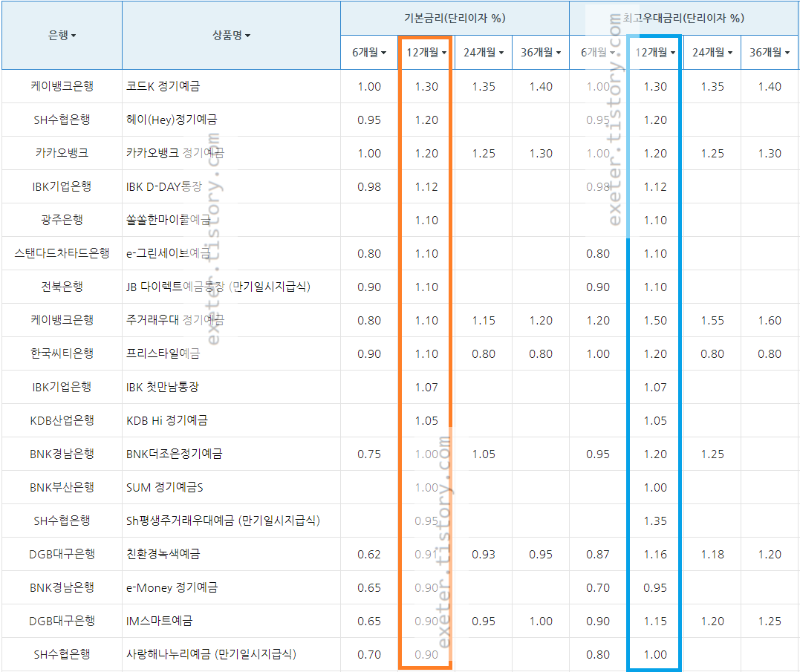Sort by the 상품명 column header
The width and height of the screenshot is (800, 672).
tap(231, 35)
